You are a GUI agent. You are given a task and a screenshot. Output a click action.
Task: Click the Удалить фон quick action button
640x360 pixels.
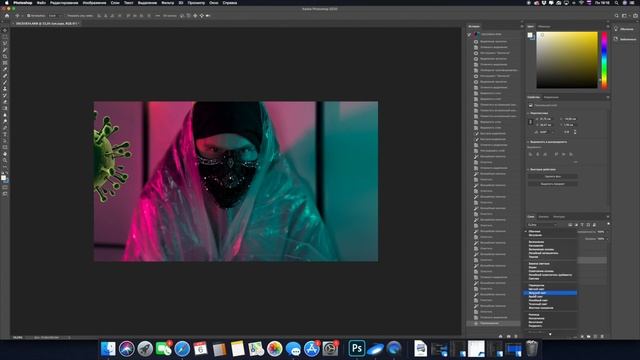[x=553, y=177]
